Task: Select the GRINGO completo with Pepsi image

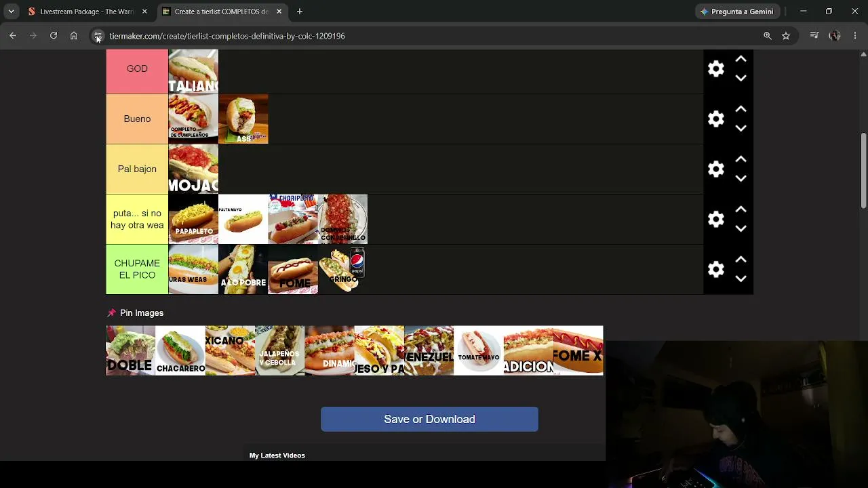Action: pyautogui.click(x=343, y=269)
